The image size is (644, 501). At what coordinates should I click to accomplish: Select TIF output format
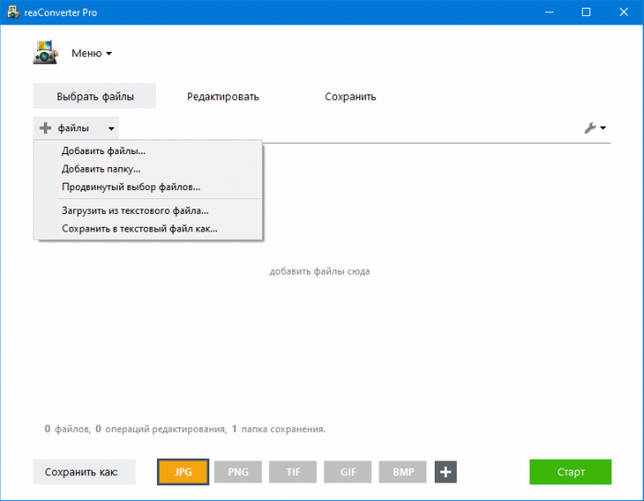(x=293, y=472)
